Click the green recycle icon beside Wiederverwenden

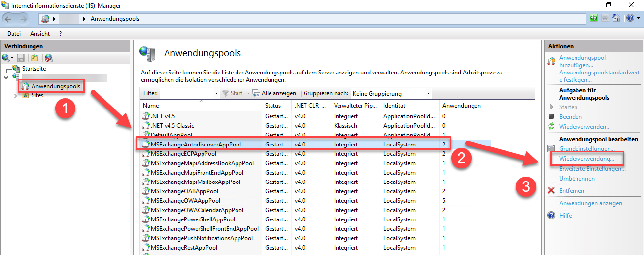click(x=551, y=127)
